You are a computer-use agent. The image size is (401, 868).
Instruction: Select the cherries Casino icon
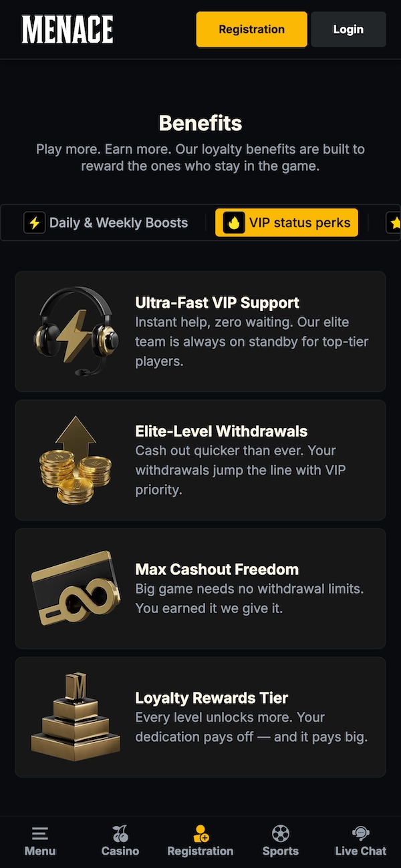pyautogui.click(x=120, y=833)
